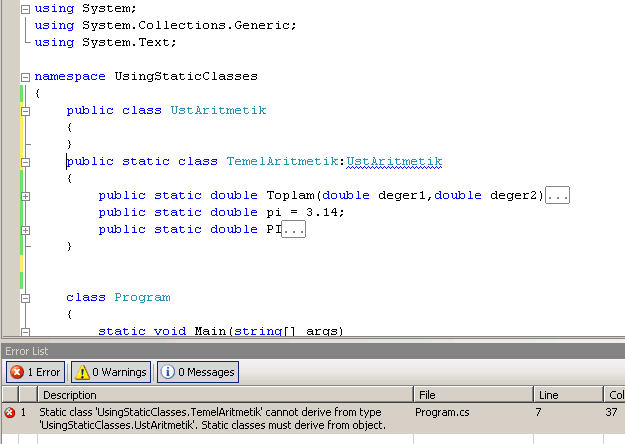Image resolution: width=625 pixels, height=444 pixels.
Task: Expand the collapsed Toplam method
Action: coord(25,195)
